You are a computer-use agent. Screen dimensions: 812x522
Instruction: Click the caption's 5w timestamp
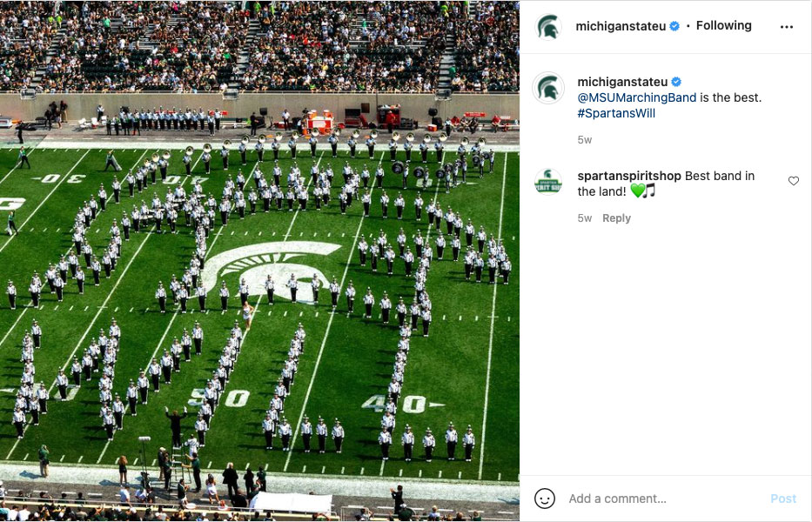584,140
